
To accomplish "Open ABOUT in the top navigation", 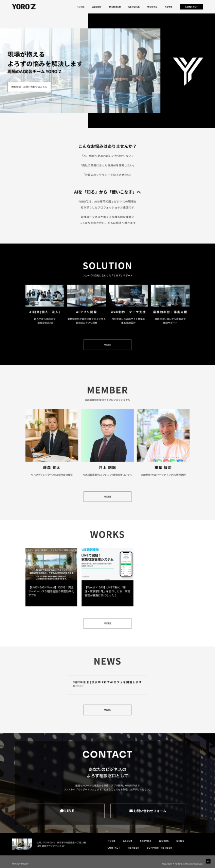I will coord(97,7).
